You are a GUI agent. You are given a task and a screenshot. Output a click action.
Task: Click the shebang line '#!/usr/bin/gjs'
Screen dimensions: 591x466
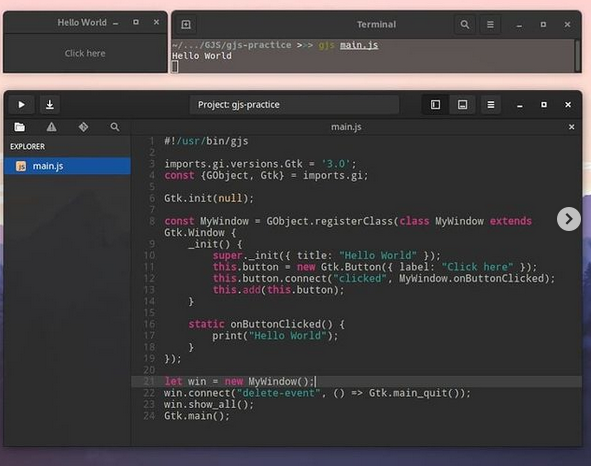coord(206,141)
